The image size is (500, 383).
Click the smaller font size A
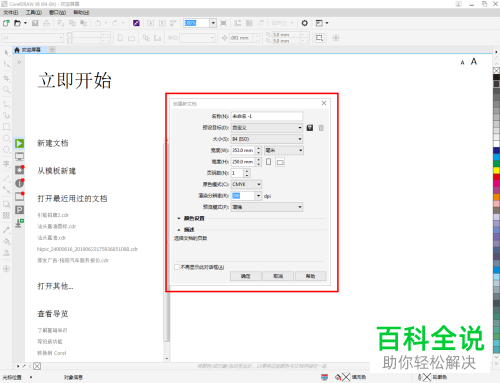pos(462,63)
